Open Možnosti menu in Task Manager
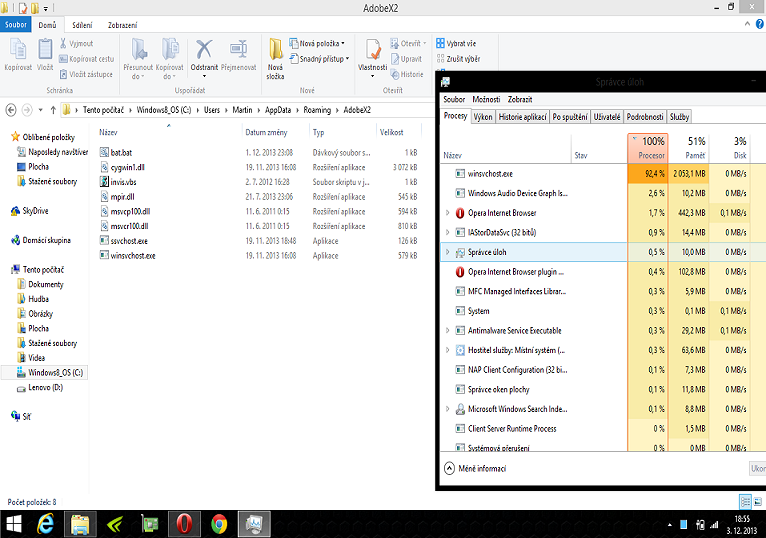 coord(486,99)
